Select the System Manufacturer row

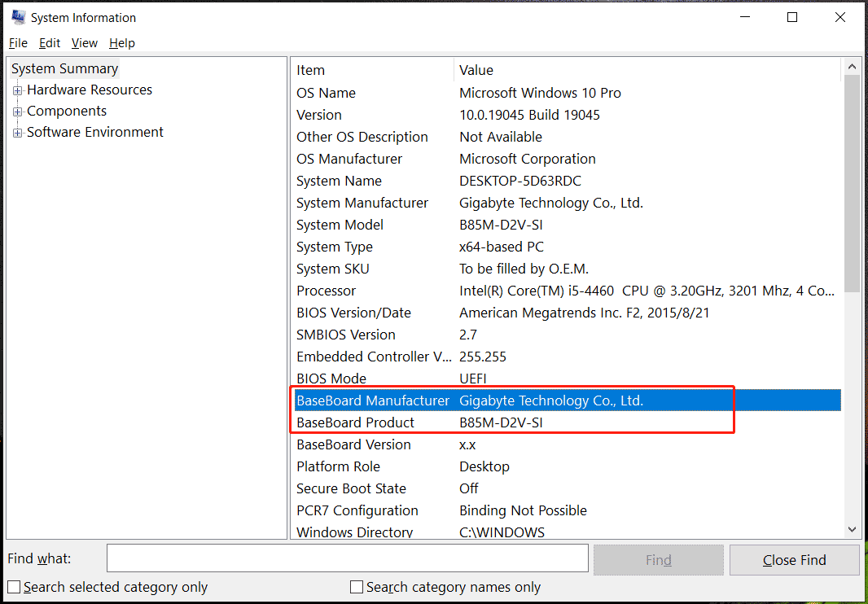[567, 203]
